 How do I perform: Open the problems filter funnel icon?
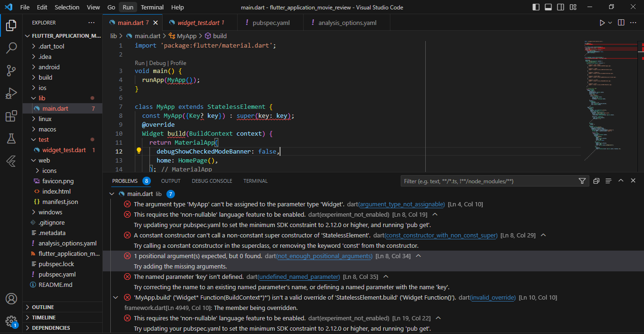click(582, 181)
